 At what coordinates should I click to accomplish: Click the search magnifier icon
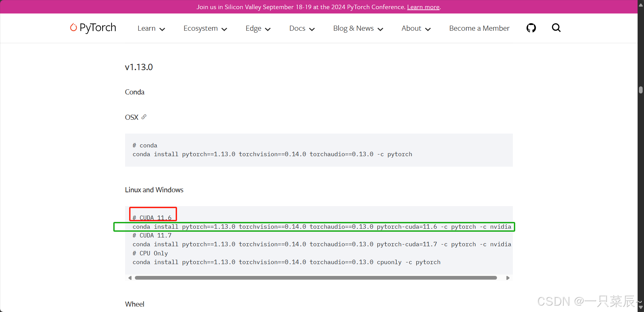coord(556,28)
